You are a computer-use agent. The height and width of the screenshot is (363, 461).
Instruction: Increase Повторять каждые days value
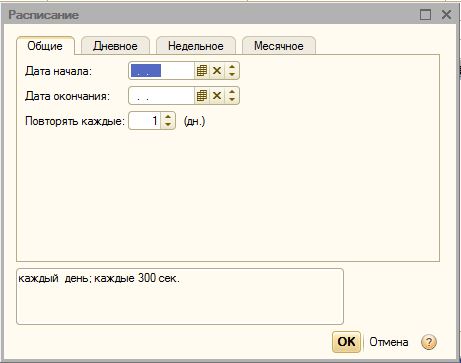point(168,117)
